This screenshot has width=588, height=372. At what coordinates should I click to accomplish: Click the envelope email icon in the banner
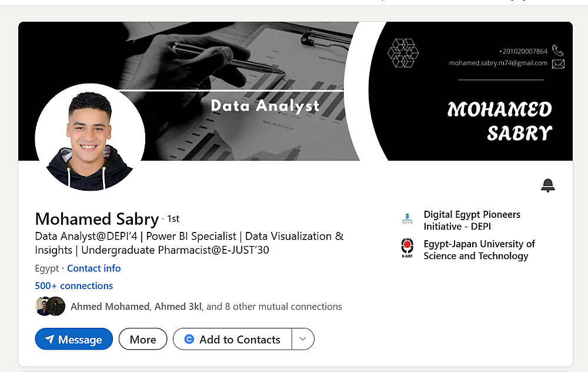click(558, 64)
